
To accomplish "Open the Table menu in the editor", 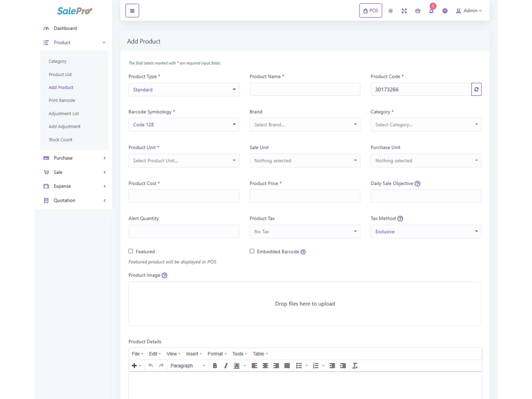I will point(259,353).
